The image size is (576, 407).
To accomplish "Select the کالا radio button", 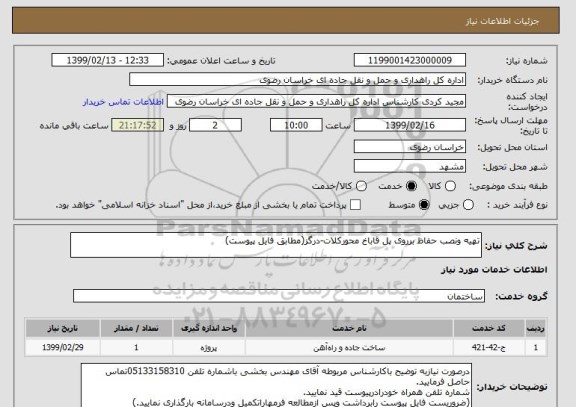I will pos(450,186).
